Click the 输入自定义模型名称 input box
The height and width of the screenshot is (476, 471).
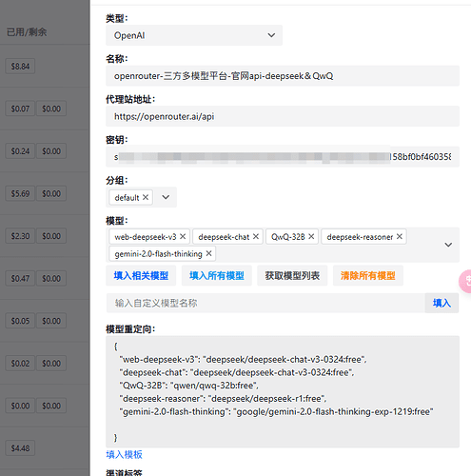(x=265, y=303)
